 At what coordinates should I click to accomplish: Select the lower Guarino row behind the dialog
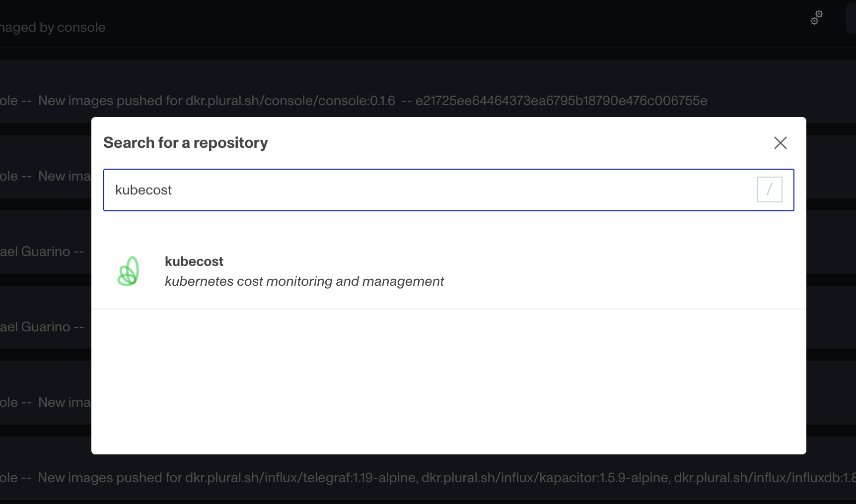pyautogui.click(x=42, y=327)
